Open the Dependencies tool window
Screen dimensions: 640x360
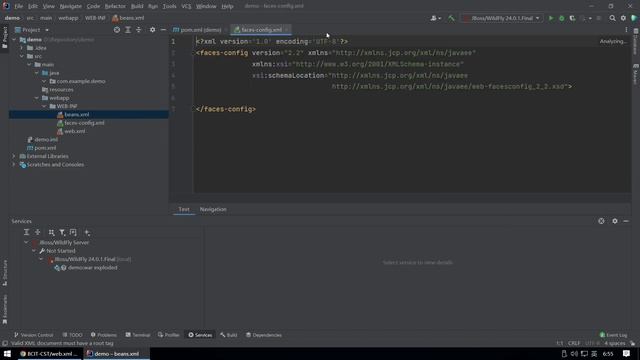pos(264,335)
